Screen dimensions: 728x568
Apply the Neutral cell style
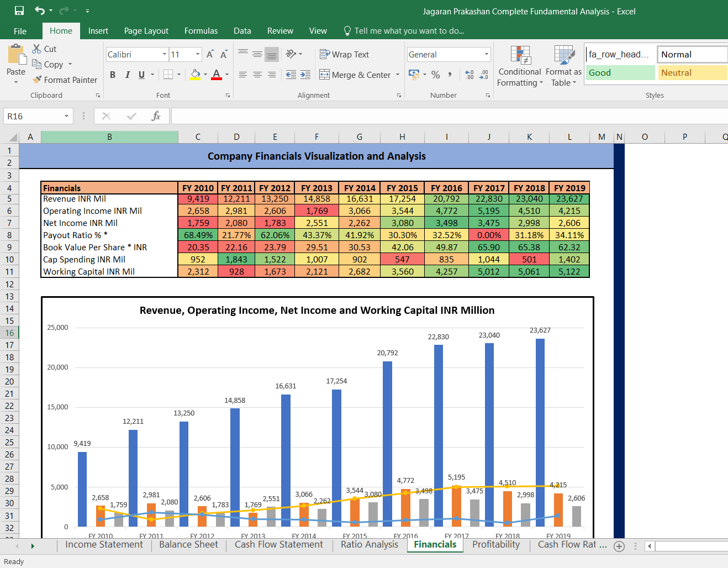pyautogui.click(x=693, y=72)
